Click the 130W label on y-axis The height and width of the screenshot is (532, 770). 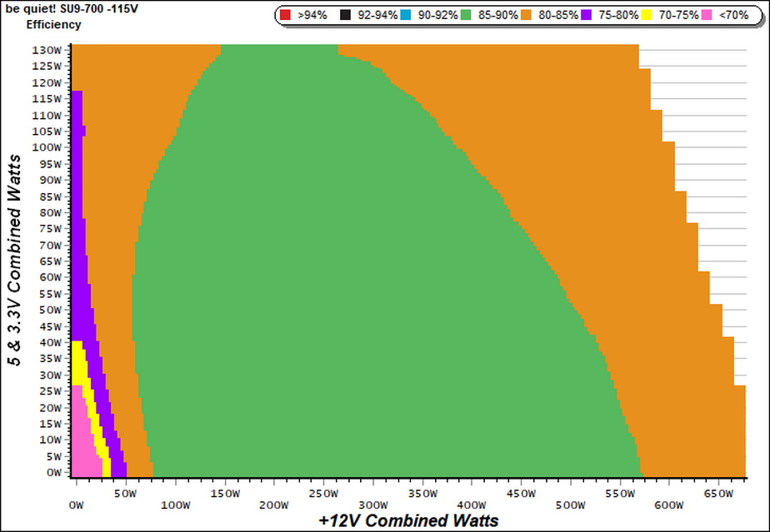47,50
